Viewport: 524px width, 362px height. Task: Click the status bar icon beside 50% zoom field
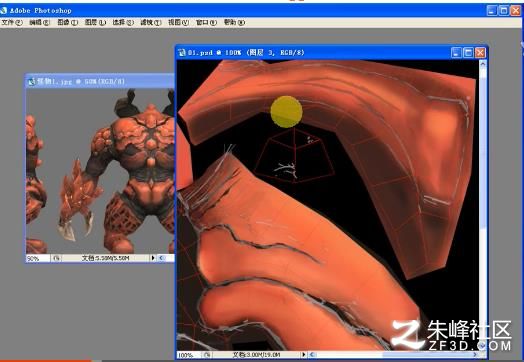pos(56,258)
